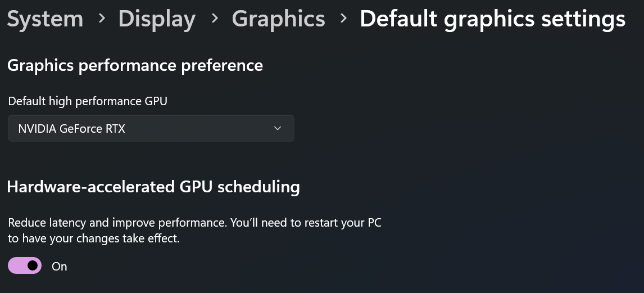The width and height of the screenshot is (644, 293).
Task: Click the black knob of GPU scheduling toggle
Action: pos(33,265)
